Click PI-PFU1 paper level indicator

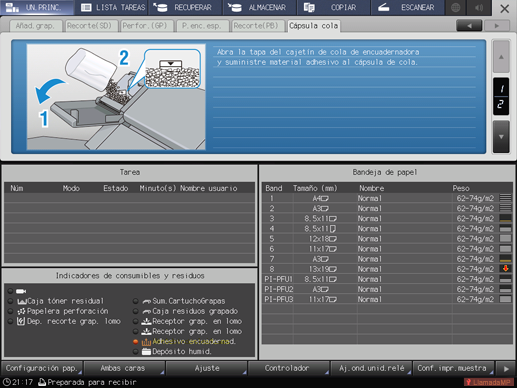point(505,279)
